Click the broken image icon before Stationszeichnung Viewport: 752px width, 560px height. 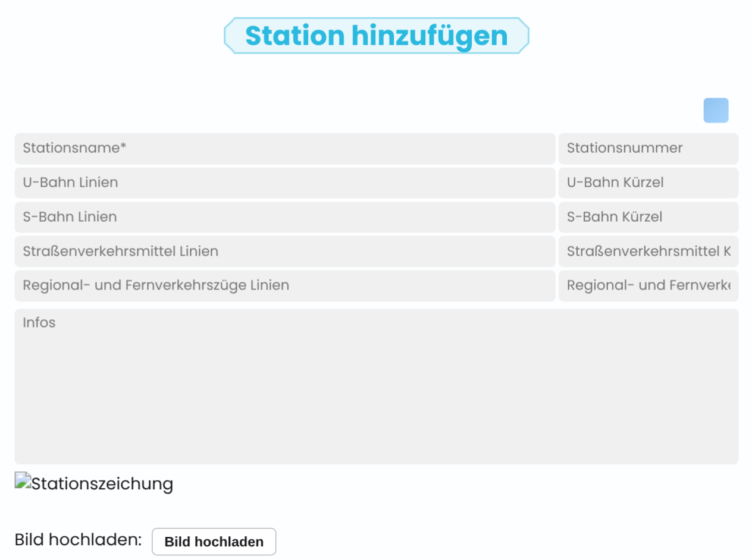pyautogui.click(x=23, y=480)
